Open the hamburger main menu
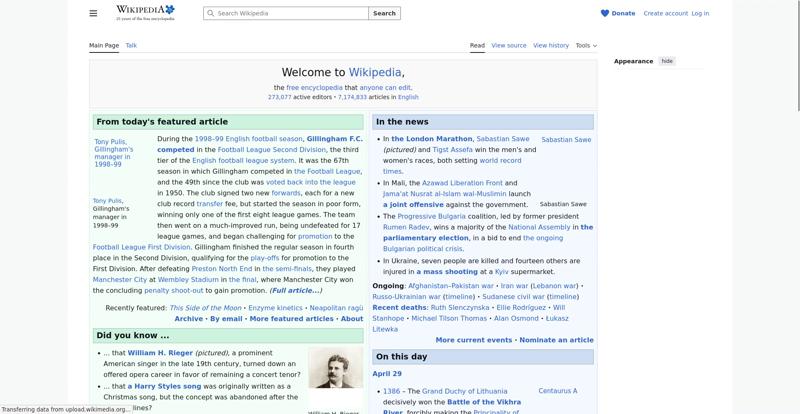 coord(93,13)
